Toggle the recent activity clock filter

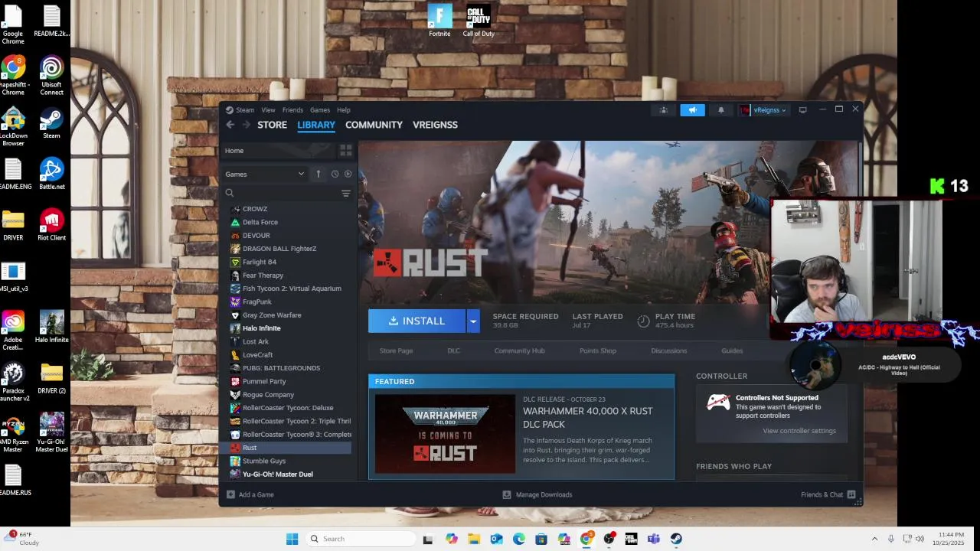[x=335, y=174]
